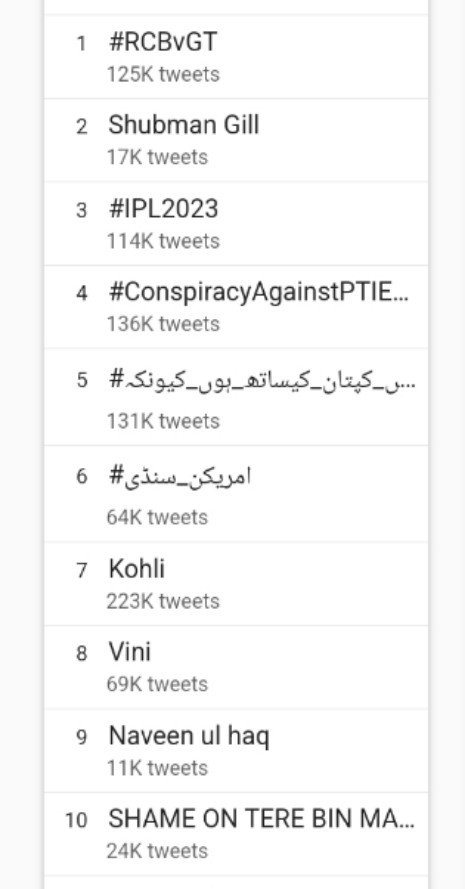Viewport: 465px width, 889px height.
Task: Click the 24K tweets count in row ten
Action: tap(158, 851)
